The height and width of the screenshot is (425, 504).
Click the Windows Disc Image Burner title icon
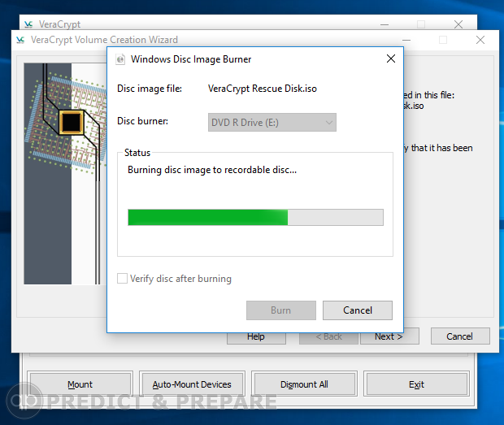(120, 59)
